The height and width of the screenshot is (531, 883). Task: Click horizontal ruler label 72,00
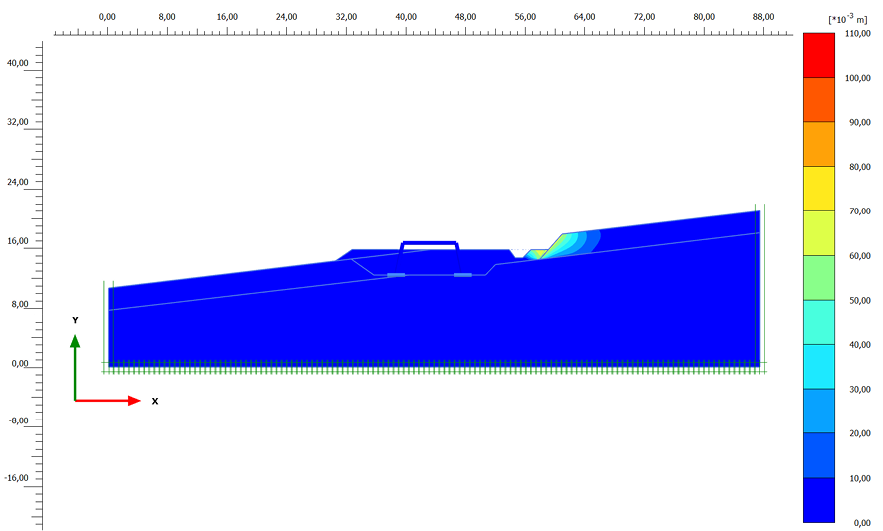644,17
